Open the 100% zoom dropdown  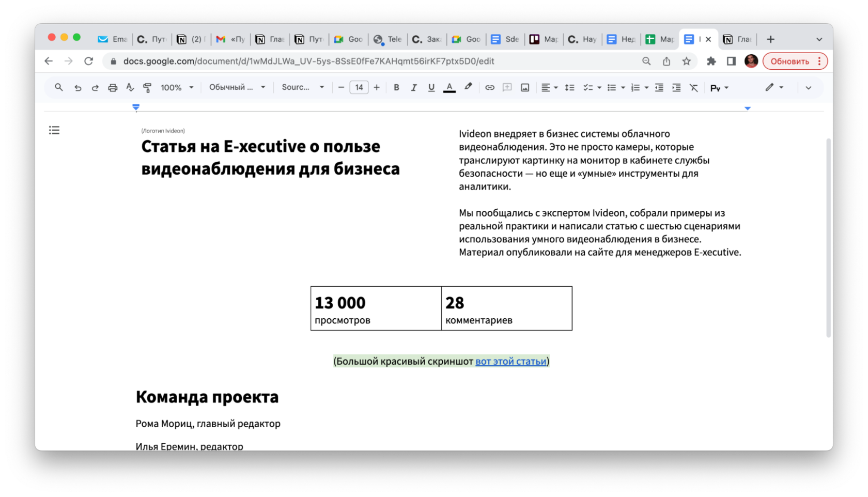[177, 88]
